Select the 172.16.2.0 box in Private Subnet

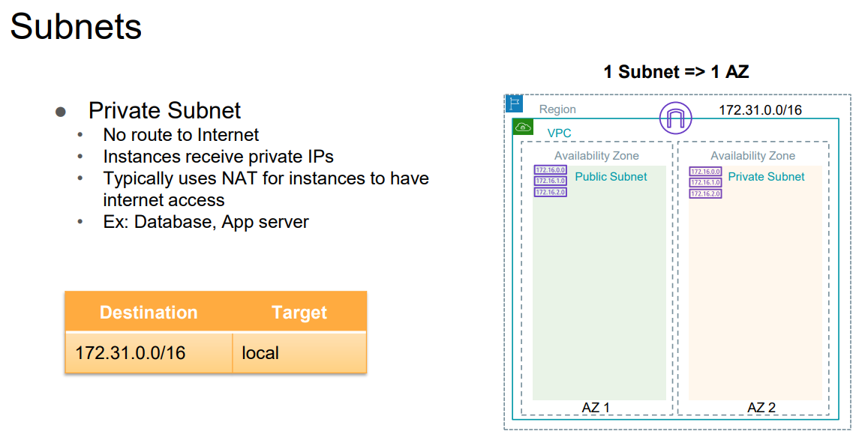pos(705,193)
